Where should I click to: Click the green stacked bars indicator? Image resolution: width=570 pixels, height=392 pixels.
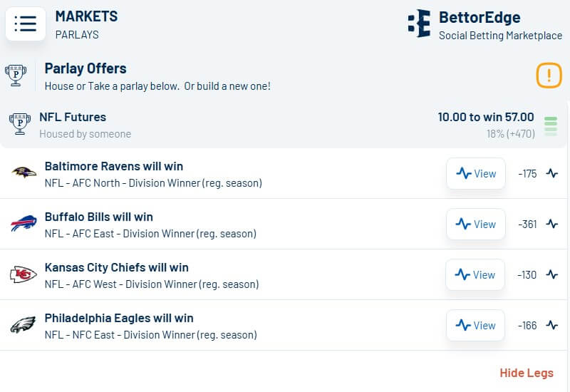(x=551, y=125)
